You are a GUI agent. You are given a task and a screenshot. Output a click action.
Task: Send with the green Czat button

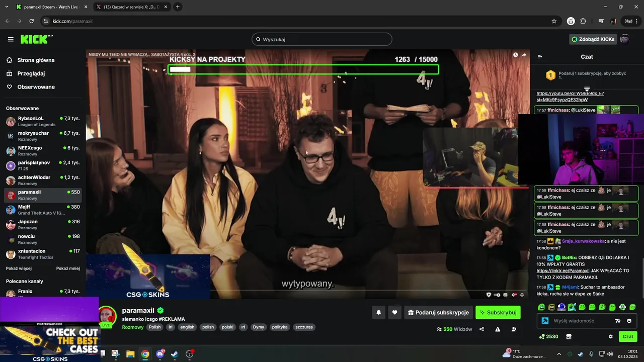pos(628,336)
